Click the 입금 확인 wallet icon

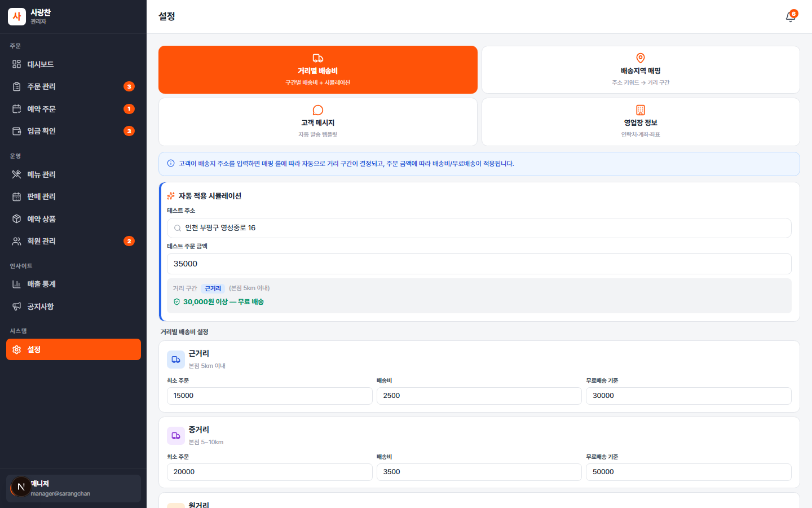(17, 131)
